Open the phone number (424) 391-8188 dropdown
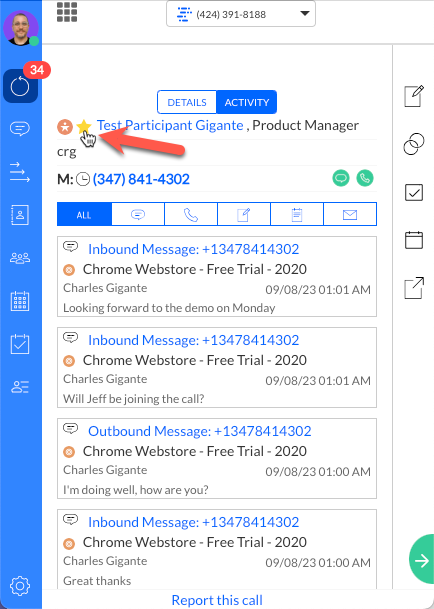The image size is (434, 609). [x=241, y=14]
